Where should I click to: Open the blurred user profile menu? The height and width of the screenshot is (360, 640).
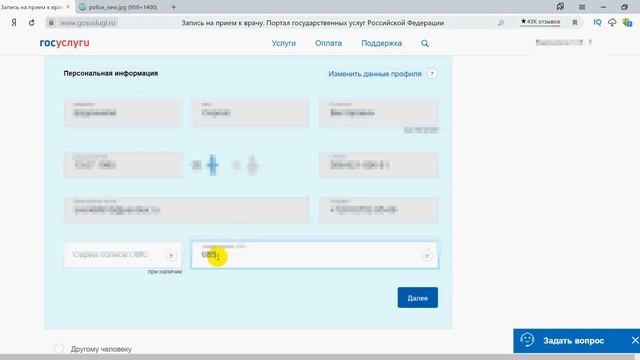(563, 42)
